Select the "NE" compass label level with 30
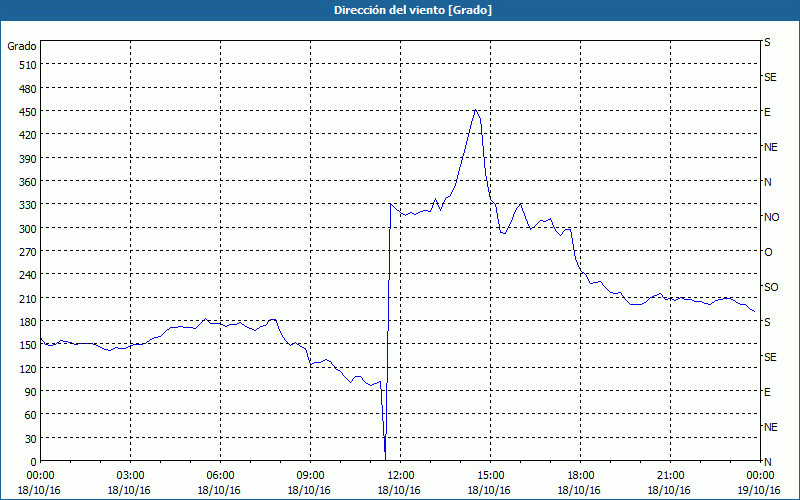 click(x=771, y=427)
